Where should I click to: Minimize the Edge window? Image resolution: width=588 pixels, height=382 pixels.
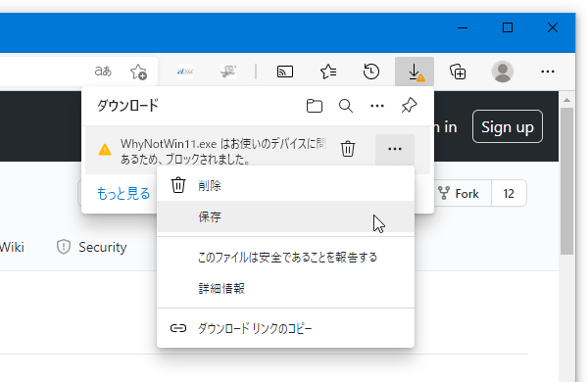tap(463, 27)
